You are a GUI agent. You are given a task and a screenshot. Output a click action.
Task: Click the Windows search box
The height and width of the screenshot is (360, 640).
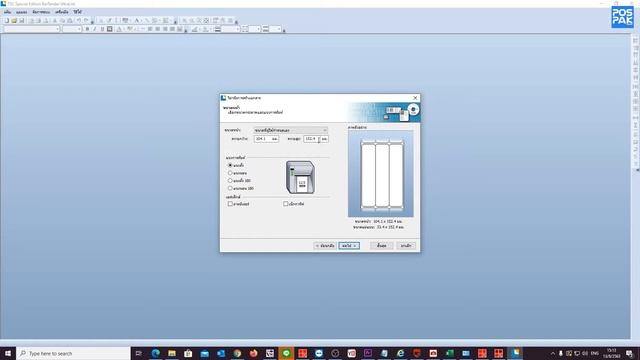[73, 353]
